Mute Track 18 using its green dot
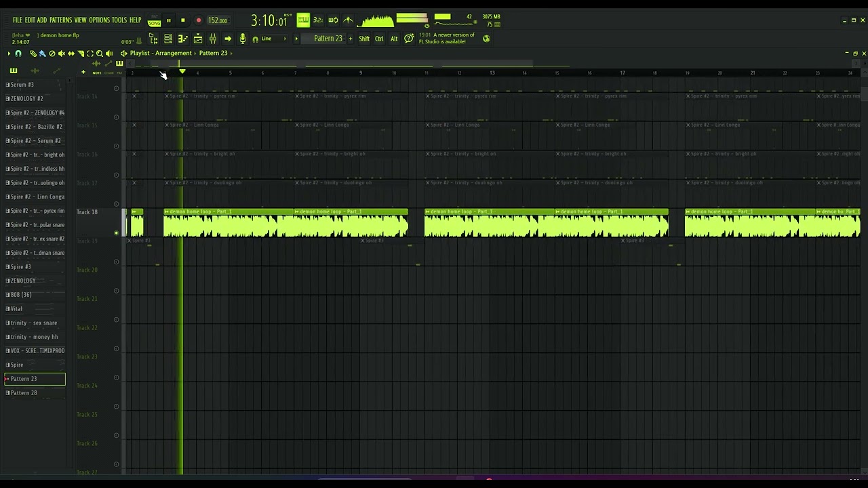Image resolution: width=868 pixels, height=488 pixels. pos(117,232)
